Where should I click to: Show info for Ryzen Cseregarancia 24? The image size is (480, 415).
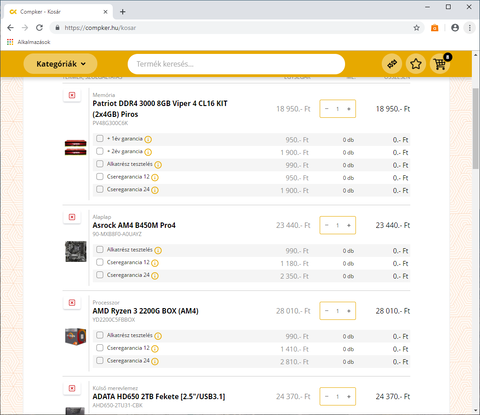(x=155, y=361)
